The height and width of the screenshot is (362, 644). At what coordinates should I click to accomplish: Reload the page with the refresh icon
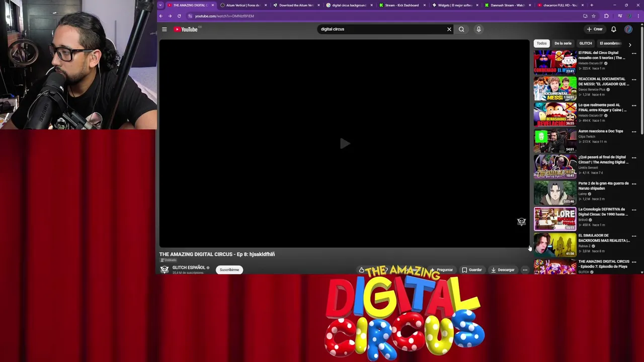pyautogui.click(x=179, y=16)
